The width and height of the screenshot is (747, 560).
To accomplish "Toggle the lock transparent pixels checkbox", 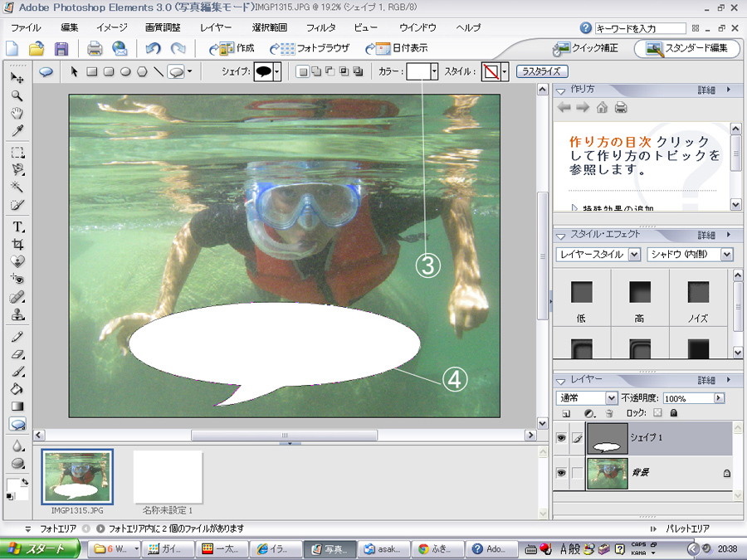I will click(657, 412).
